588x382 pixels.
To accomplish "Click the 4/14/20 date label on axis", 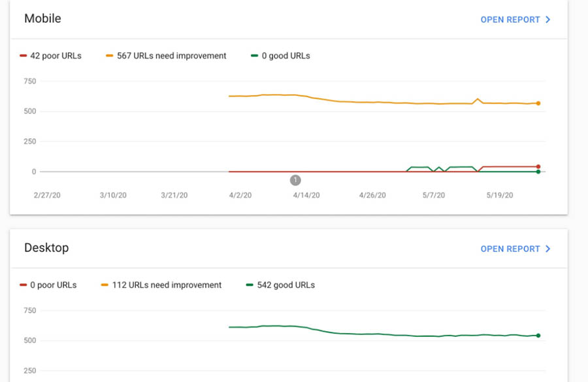I will 306,195.
